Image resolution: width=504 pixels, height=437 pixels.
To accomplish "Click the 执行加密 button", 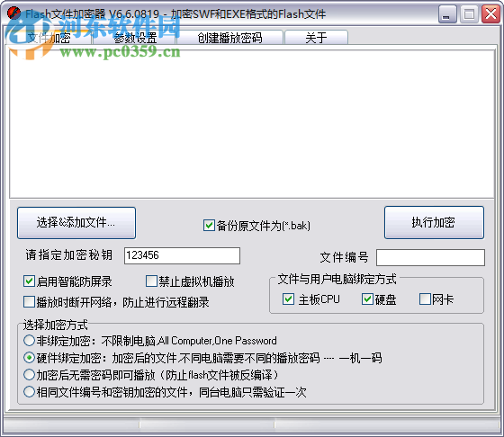I will [x=434, y=222].
